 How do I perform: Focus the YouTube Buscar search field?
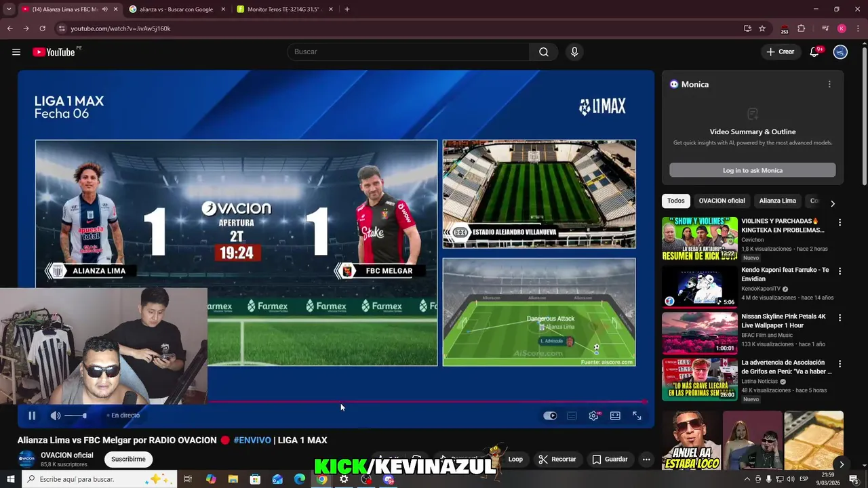click(408, 52)
